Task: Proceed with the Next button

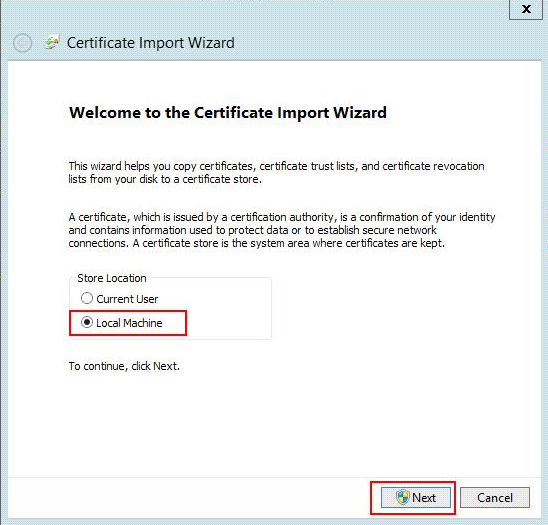Action: click(x=416, y=497)
